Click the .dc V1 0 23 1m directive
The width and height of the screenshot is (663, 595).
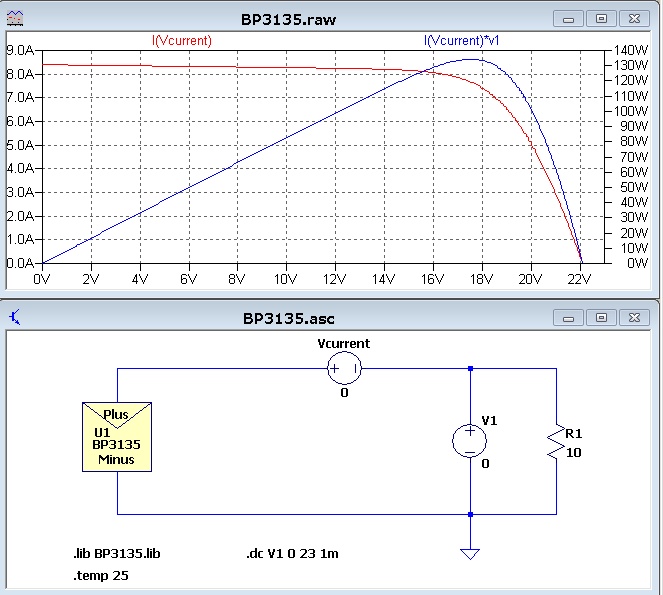tap(292, 554)
